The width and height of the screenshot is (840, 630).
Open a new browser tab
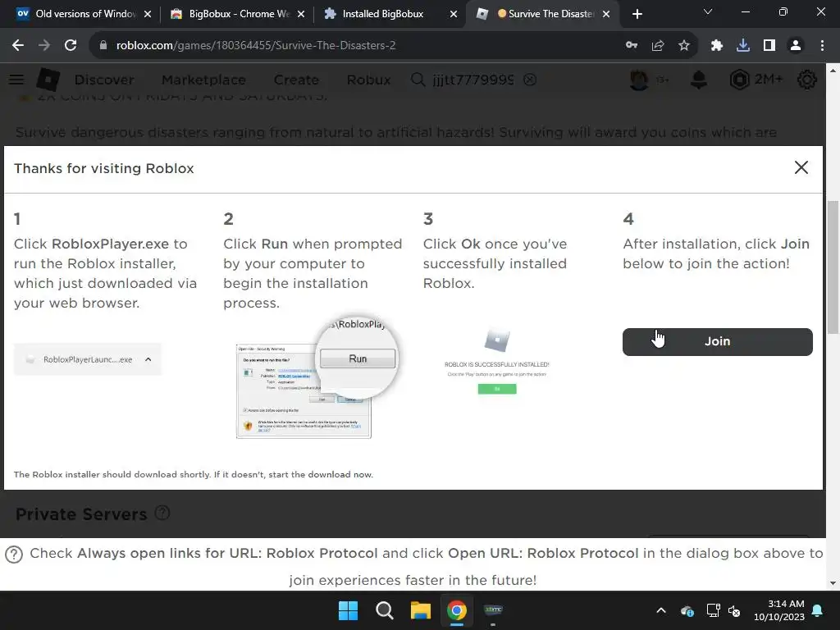pyautogui.click(x=637, y=14)
